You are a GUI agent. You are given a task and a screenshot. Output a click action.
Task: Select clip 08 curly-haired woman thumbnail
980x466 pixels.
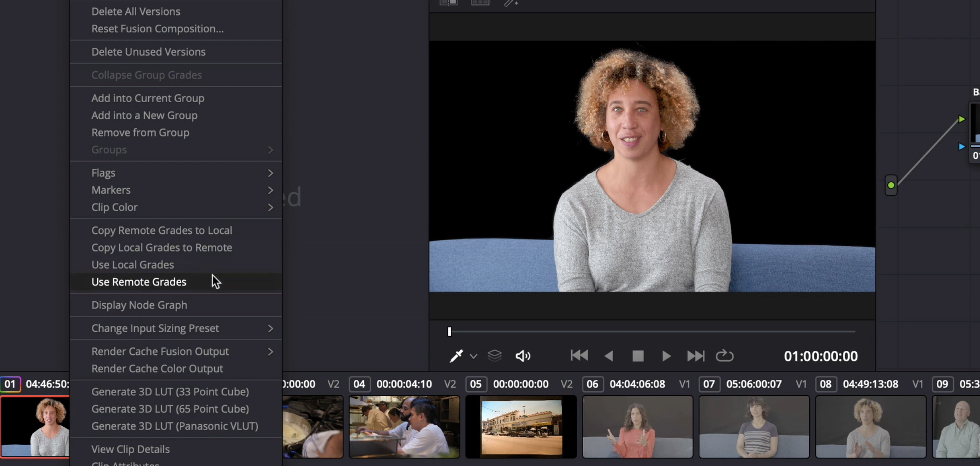pyautogui.click(x=871, y=426)
